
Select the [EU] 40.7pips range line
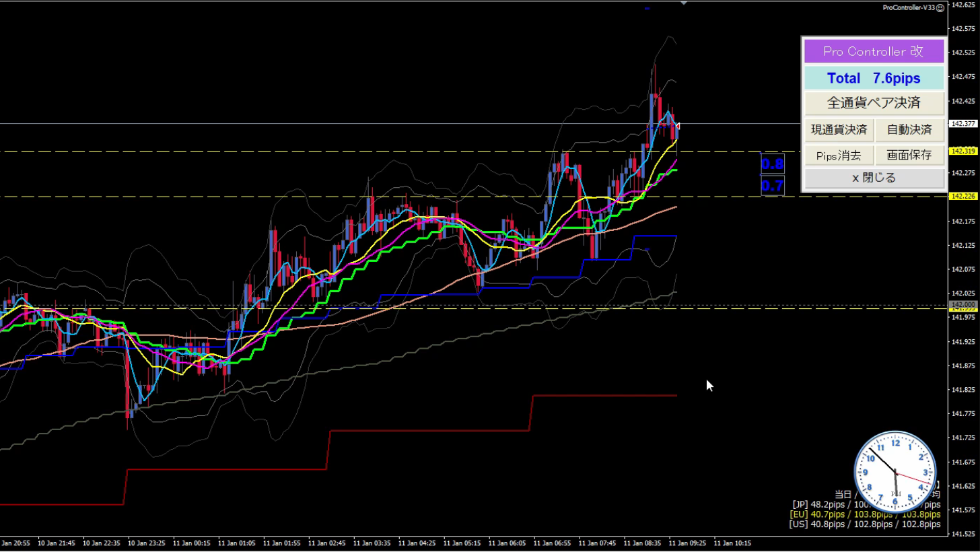[x=865, y=514]
